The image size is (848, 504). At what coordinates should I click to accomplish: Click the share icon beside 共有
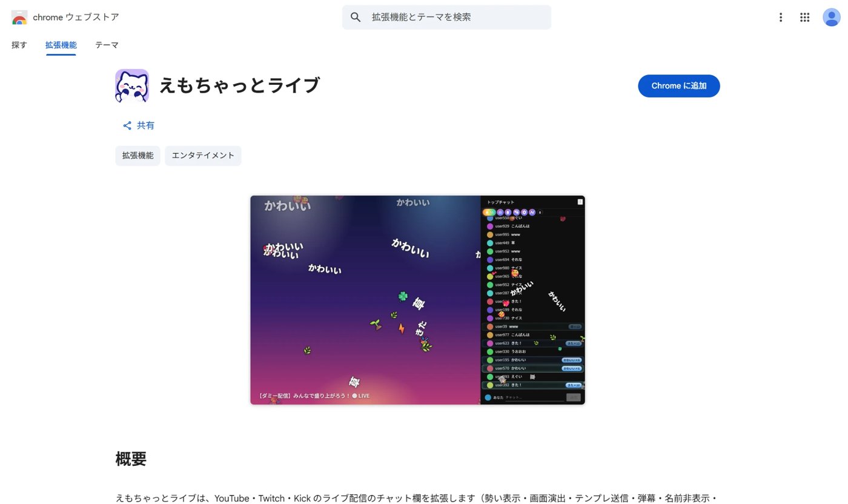[127, 125]
